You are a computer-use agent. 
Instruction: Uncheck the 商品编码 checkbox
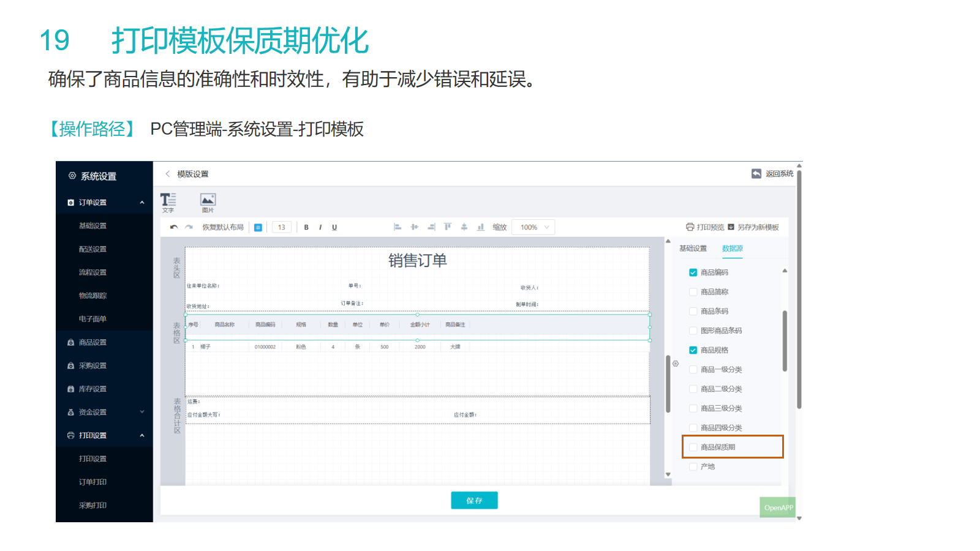pyautogui.click(x=693, y=272)
